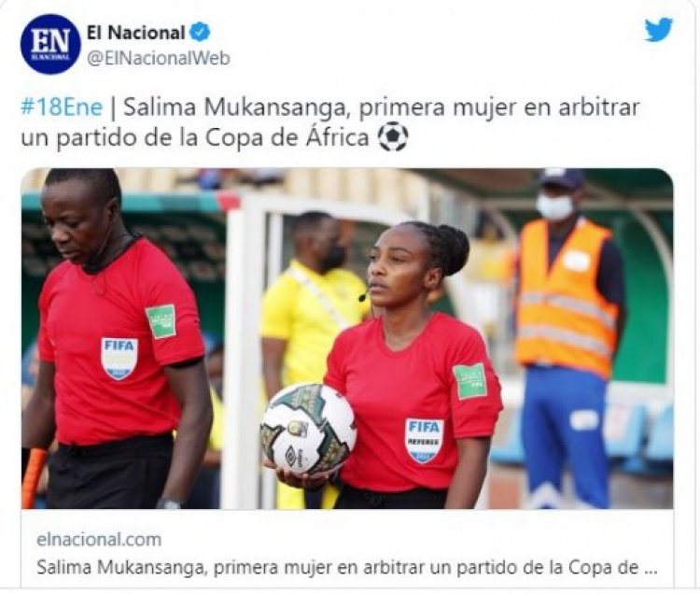The height and width of the screenshot is (594, 700).
Task: Click the female referee's headset microphone
Action: (x=364, y=296)
